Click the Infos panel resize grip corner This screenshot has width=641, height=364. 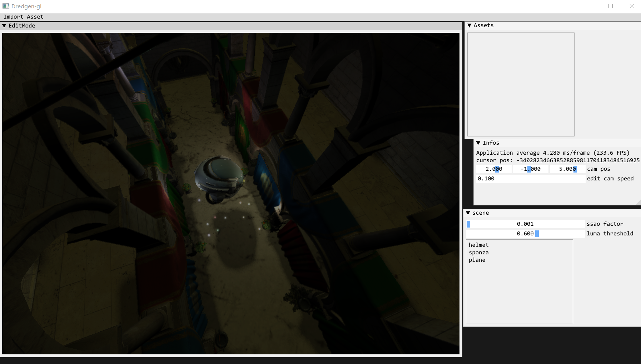click(x=638, y=202)
